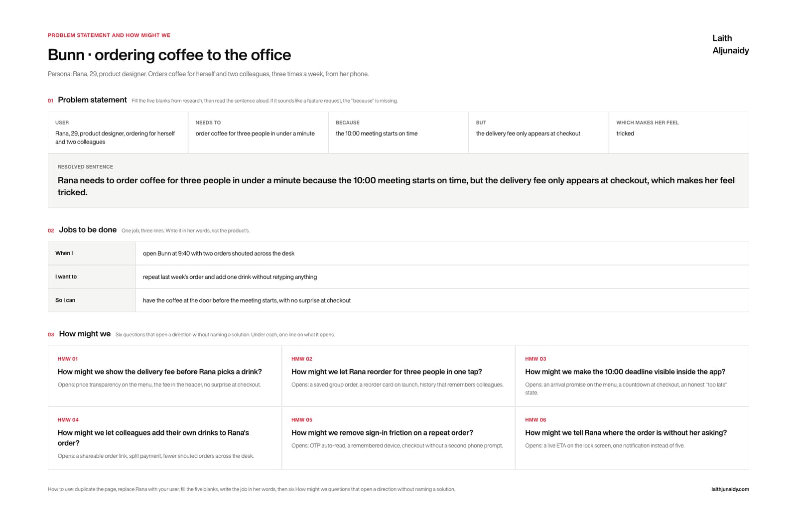The width and height of the screenshot is (797, 532).
Task: Click 'repeat last week's order and add one drink'
Action: click(230, 277)
